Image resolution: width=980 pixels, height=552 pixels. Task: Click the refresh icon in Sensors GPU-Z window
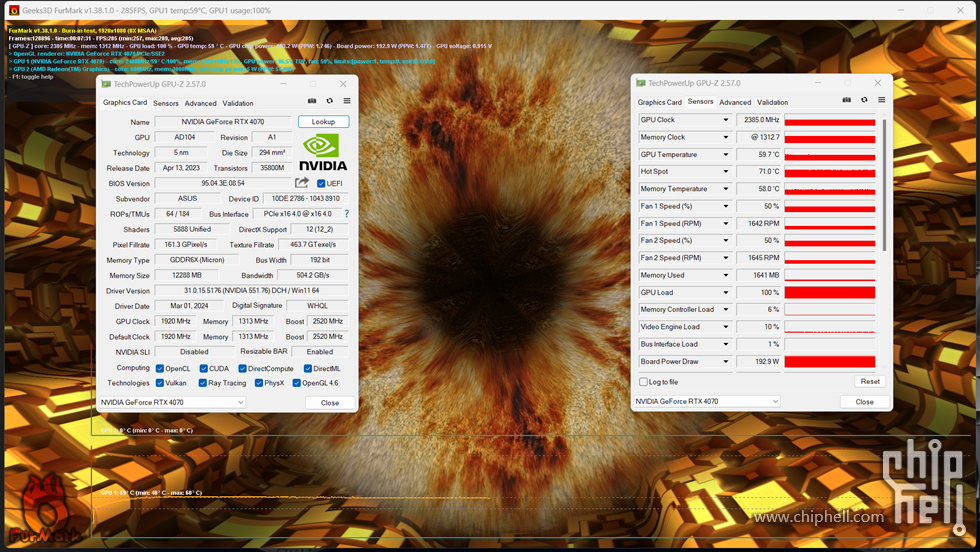(864, 100)
